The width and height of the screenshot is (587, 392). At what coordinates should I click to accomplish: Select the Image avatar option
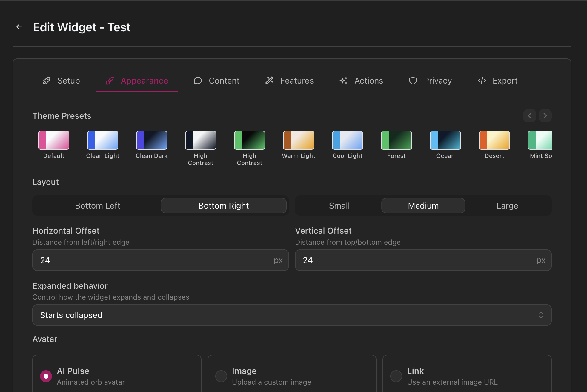[x=221, y=376]
